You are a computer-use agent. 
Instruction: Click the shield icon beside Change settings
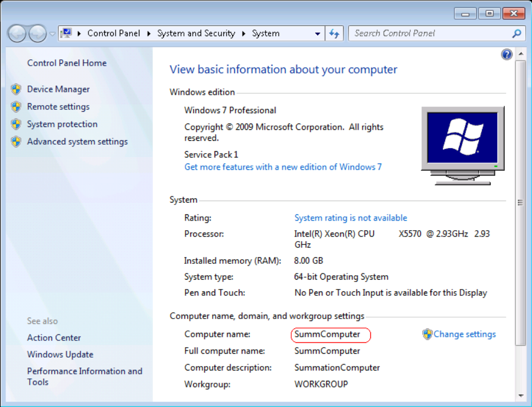click(427, 334)
